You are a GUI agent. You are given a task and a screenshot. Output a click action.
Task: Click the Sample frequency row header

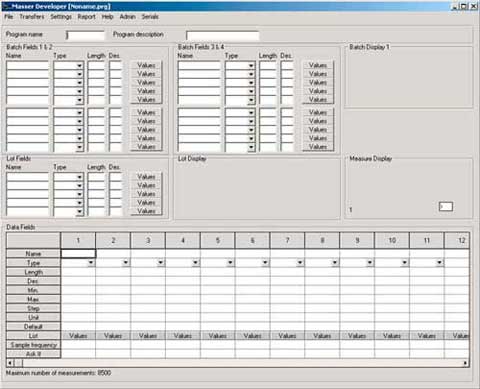33,345
